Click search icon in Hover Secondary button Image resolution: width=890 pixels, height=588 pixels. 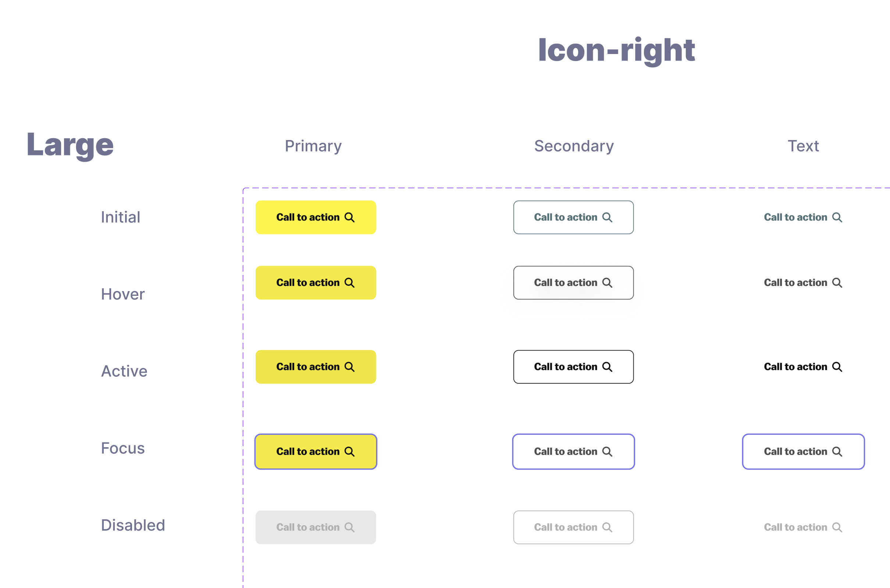click(x=607, y=283)
